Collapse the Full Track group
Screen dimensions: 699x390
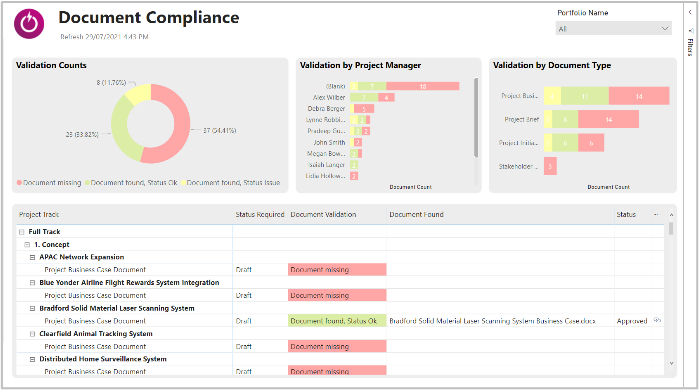[x=21, y=232]
